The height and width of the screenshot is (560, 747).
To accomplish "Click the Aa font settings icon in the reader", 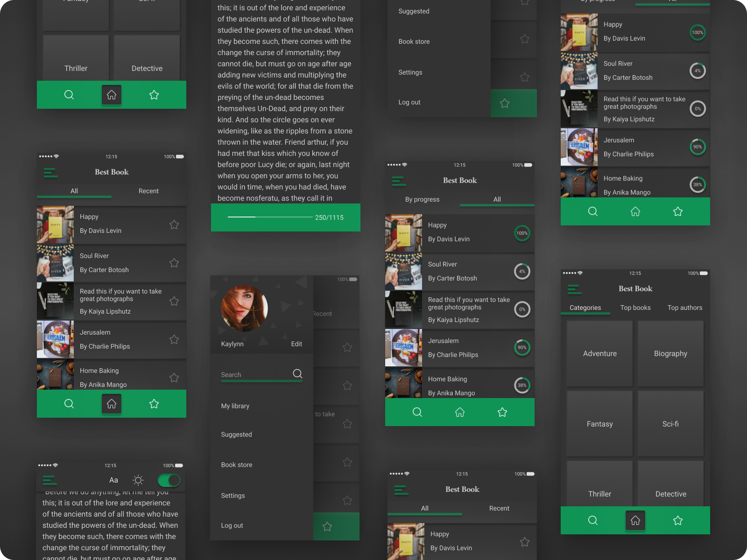I will click(x=113, y=480).
